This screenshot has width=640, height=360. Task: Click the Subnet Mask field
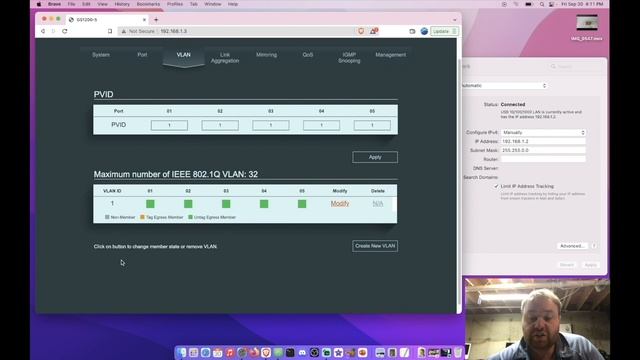pyautogui.click(x=543, y=150)
